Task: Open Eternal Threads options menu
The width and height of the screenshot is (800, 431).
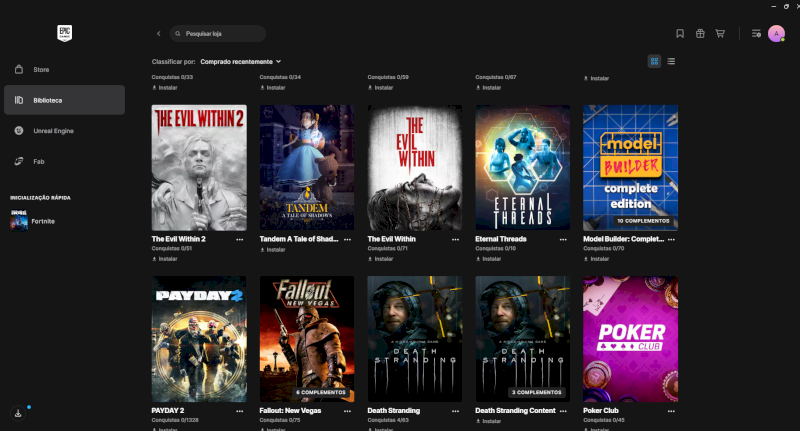Action: 563,239
